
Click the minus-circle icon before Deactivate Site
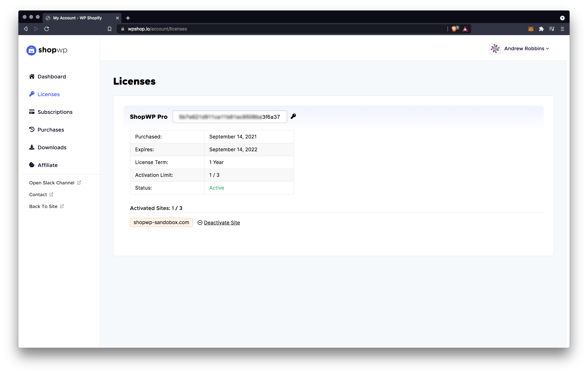200,223
